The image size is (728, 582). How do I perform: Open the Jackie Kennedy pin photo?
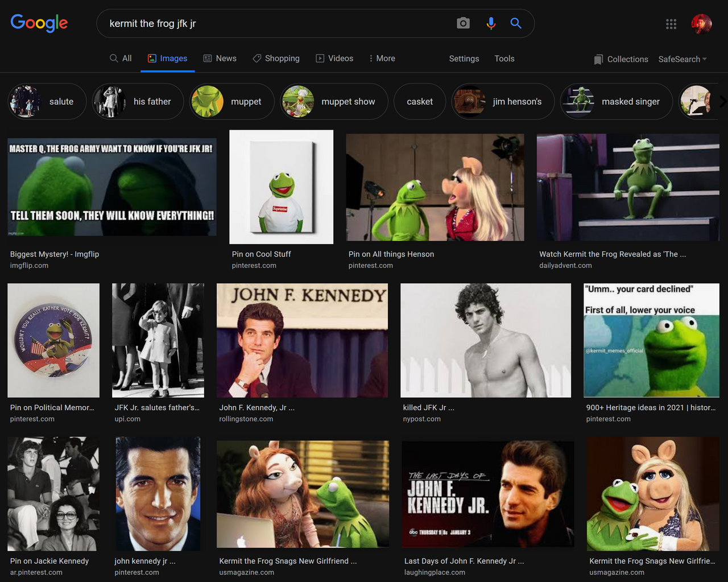tap(52, 494)
